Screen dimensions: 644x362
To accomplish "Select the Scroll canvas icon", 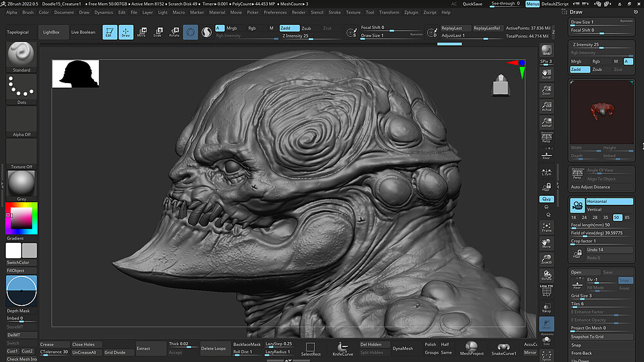I will click(546, 74).
